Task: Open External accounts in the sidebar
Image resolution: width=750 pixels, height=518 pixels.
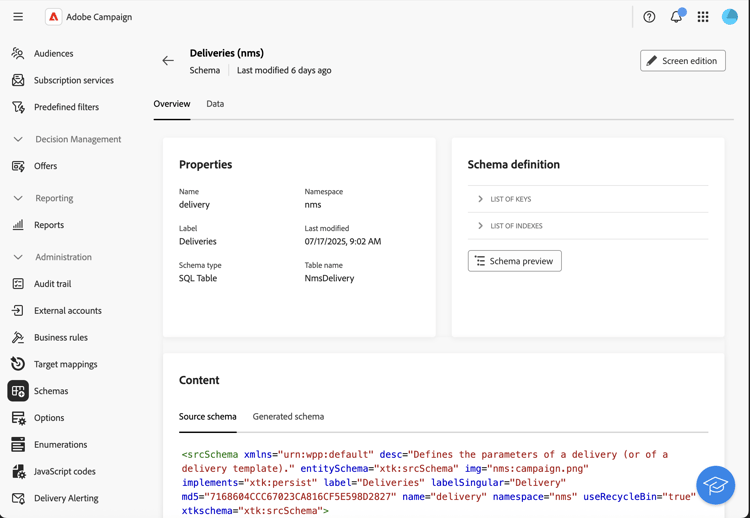Action: (x=68, y=310)
